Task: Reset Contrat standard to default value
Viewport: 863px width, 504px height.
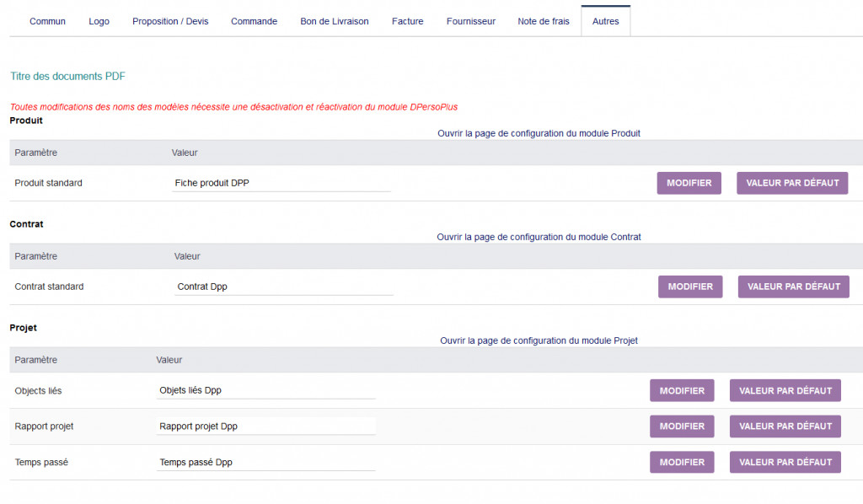Action: coord(794,287)
